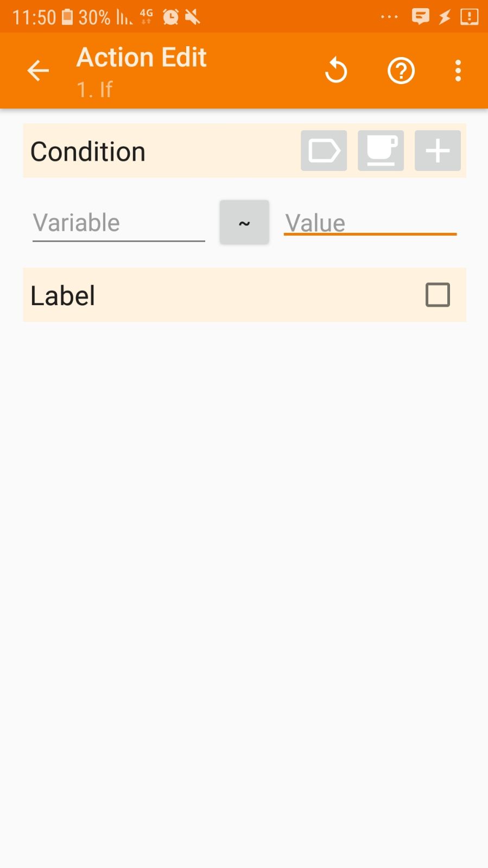This screenshot has width=488, height=868.
Task: Focus the Variable input field
Action: [118, 223]
